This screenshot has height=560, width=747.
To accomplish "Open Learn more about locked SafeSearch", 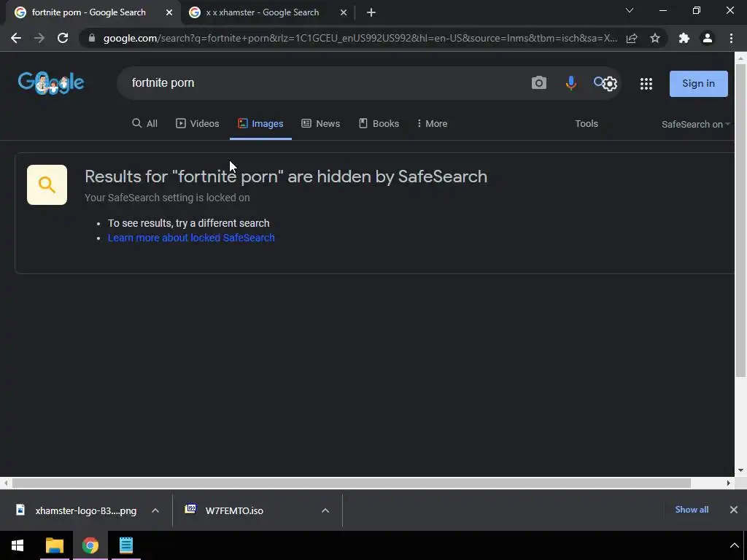I will tap(191, 238).
